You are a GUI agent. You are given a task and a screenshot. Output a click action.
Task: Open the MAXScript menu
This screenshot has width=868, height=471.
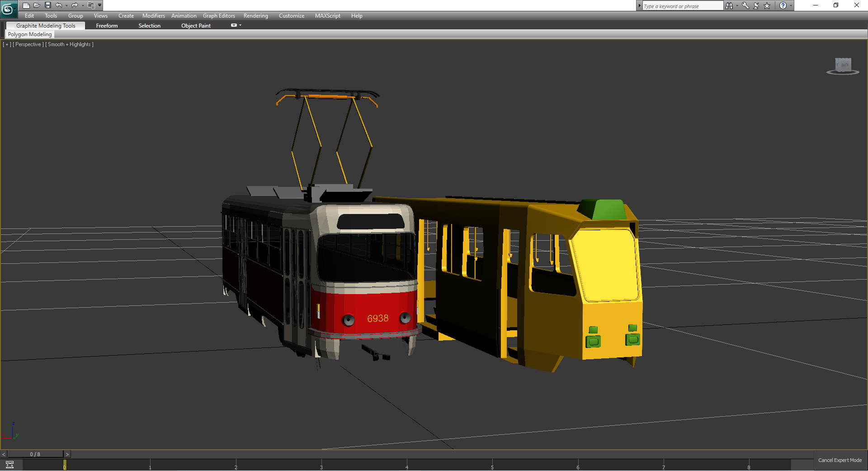[328, 16]
